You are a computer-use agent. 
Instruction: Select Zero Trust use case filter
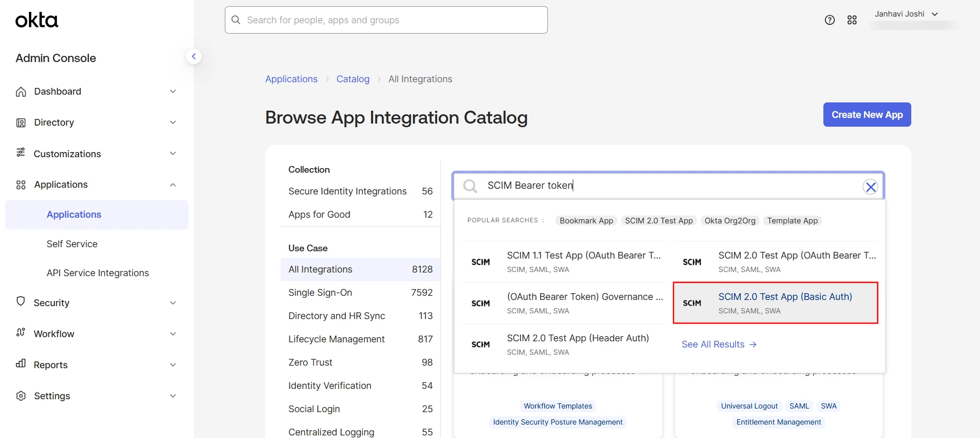360,363
